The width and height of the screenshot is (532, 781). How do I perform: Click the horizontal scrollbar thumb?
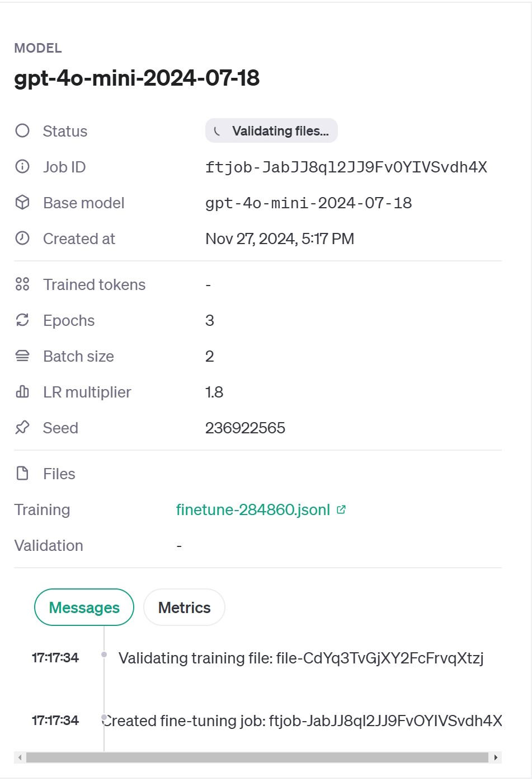[x=257, y=757]
